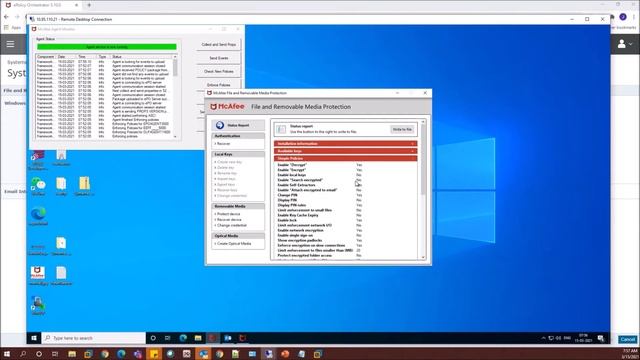Image resolution: width=640 pixels, height=360 pixels.
Task: Open host taskbar search icon
Action: tap(23, 354)
